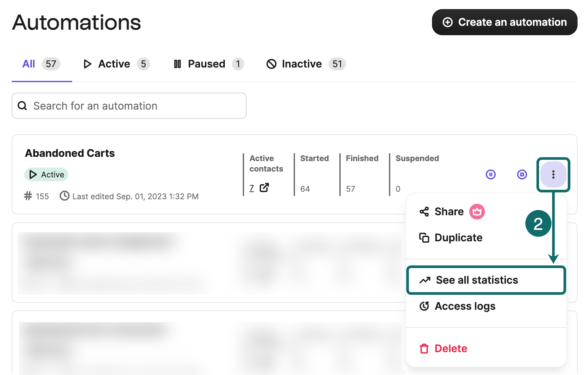Click the trash icon next to Delete
The image size is (588, 375).
click(424, 348)
